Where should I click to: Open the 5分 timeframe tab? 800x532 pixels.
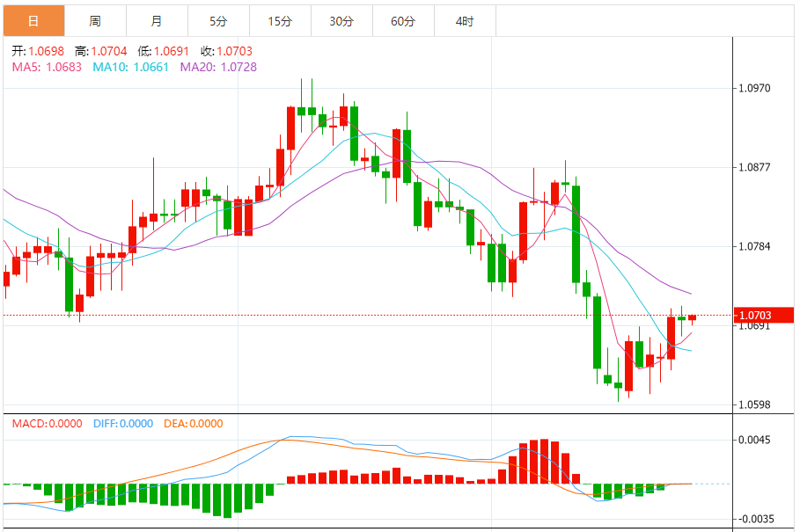(x=218, y=21)
